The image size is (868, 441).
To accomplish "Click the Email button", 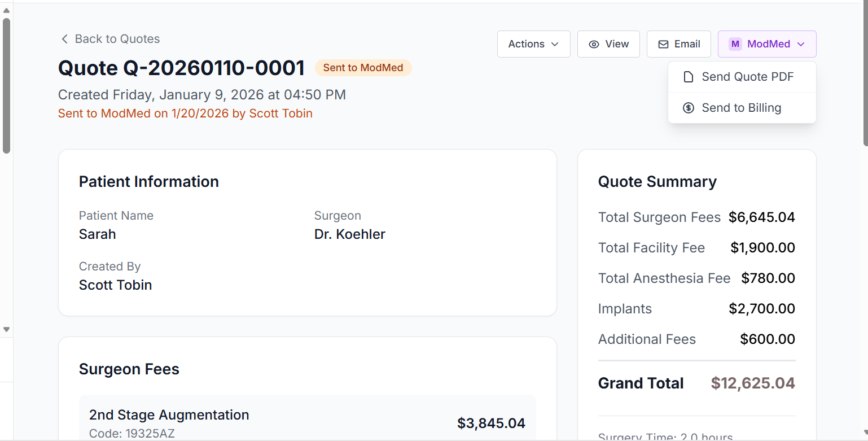I will click(678, 44).
